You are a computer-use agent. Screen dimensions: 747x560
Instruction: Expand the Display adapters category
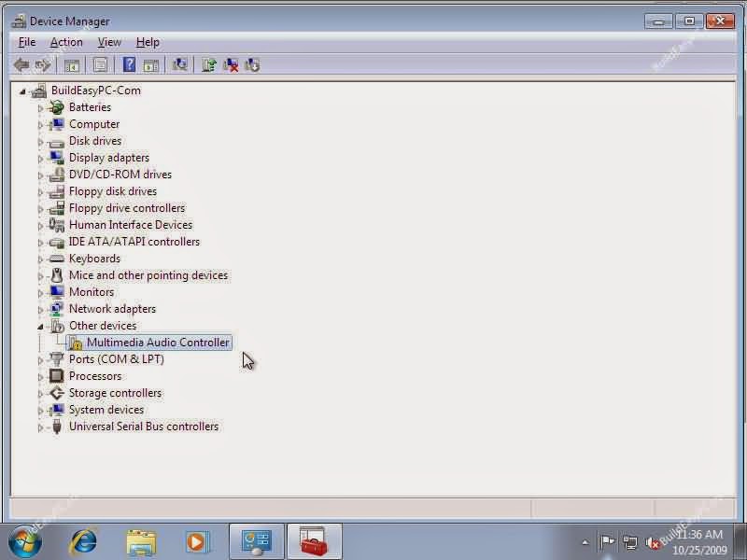pos(40,157)
